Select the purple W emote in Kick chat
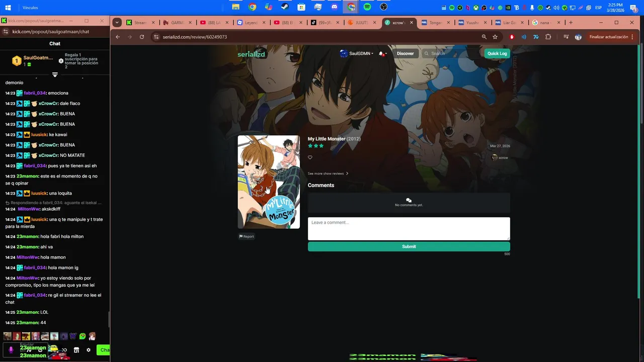The height and width of the screenshot is (362, 644). pos(73,336)
